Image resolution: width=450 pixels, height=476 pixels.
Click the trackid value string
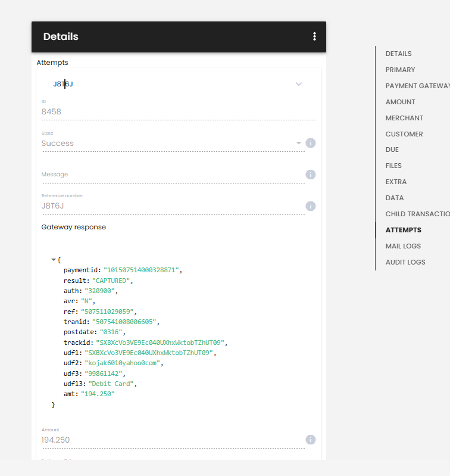pyautogui.click(x=160, y=343)
